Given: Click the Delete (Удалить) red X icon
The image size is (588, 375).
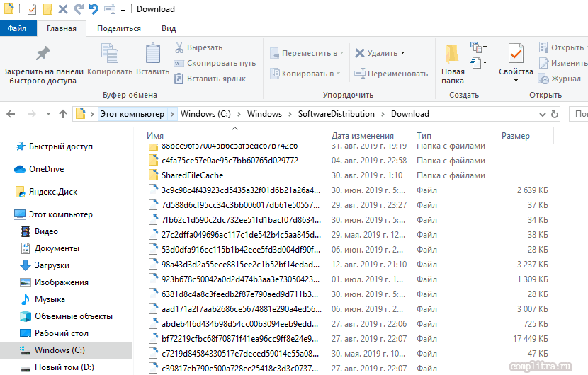Looking at the screenshot, I should [x=360, y=53].
